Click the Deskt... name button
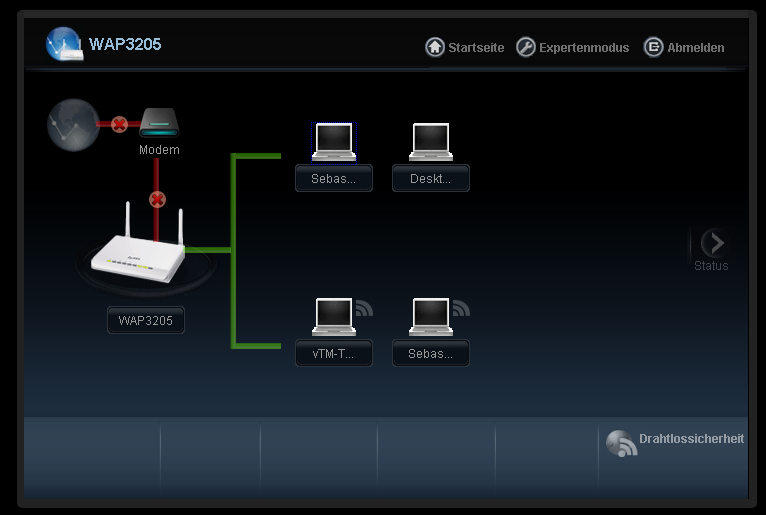 coord(430,178)
